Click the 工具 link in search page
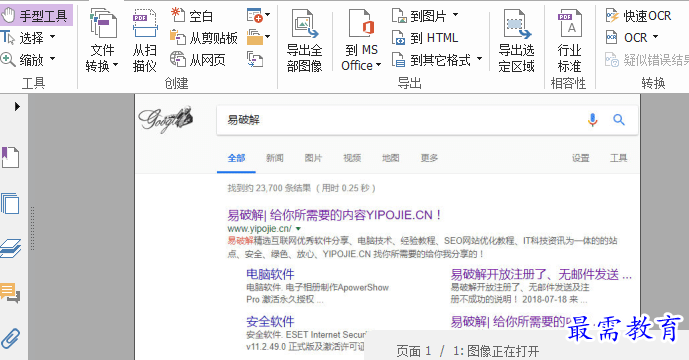 pyautogui.click(x=618, y=158)
